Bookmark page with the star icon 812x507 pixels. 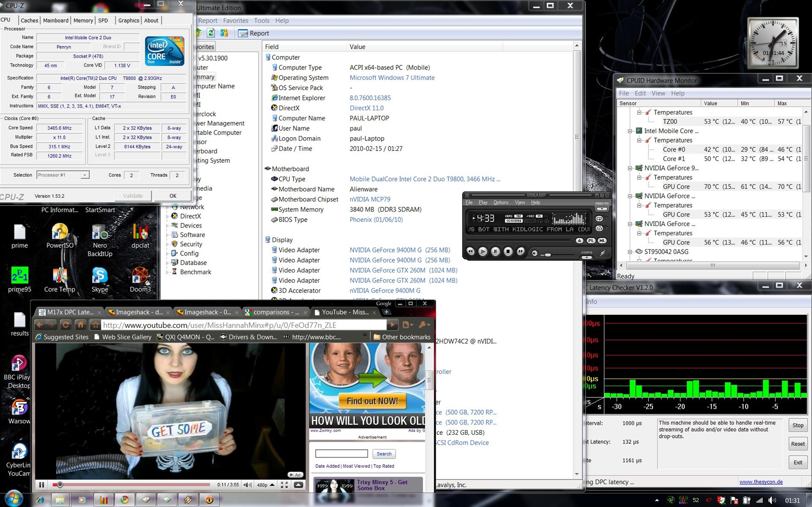pyautogui.click(x=95, y=325)
